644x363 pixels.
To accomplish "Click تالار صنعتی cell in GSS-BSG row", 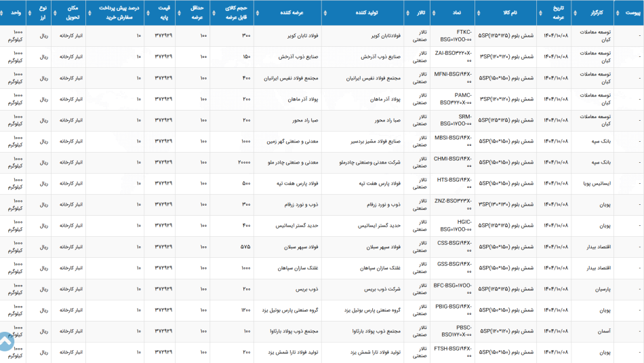I will (420, 267).
